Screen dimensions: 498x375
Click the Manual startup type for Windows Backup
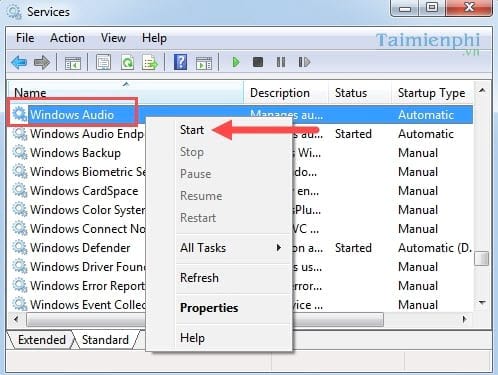[418, 153]
